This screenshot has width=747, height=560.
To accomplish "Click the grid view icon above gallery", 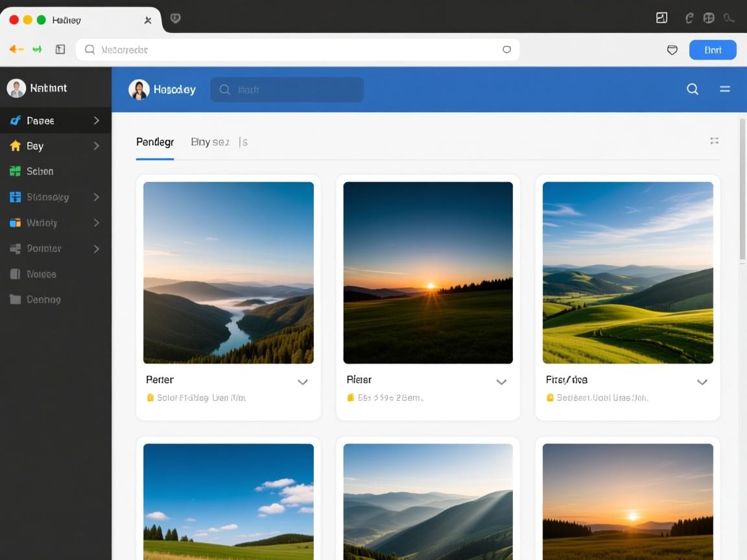I will (714, 141).
